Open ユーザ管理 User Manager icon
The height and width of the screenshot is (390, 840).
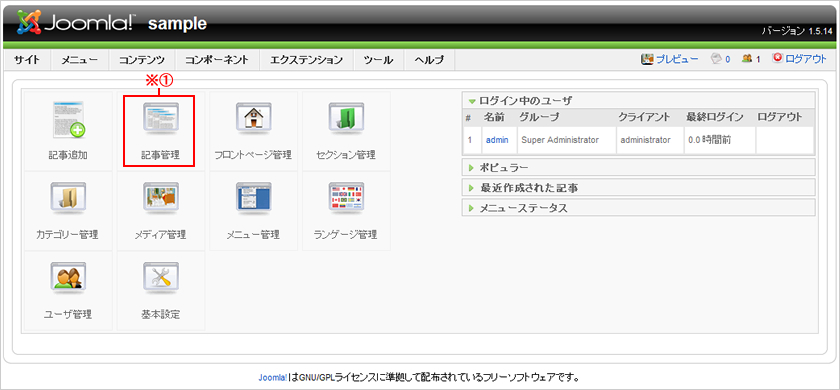pos(68,290)
